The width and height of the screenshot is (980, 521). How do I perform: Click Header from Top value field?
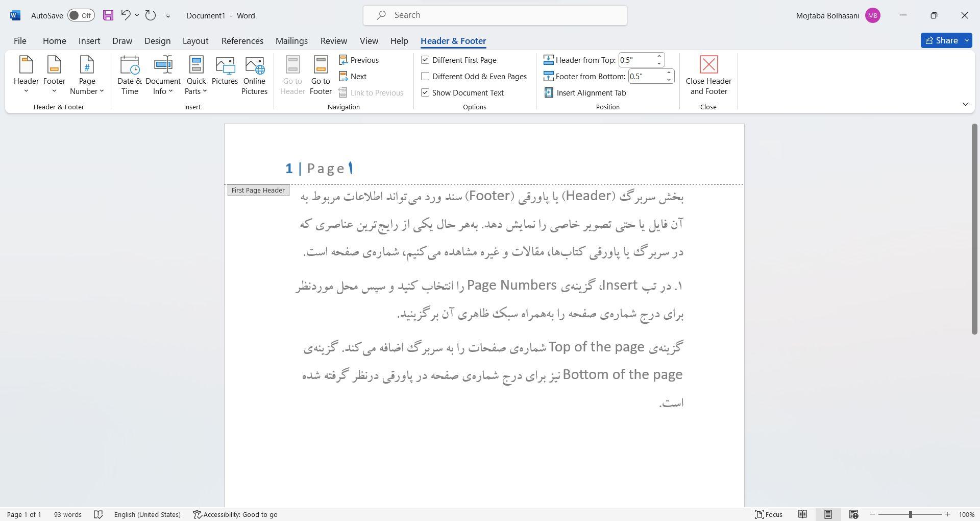(x=636, y=60)
